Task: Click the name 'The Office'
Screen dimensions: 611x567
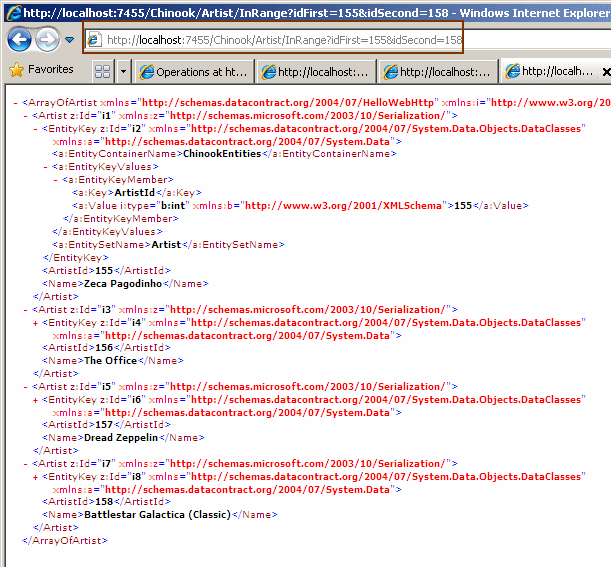Action: [110, 360]
